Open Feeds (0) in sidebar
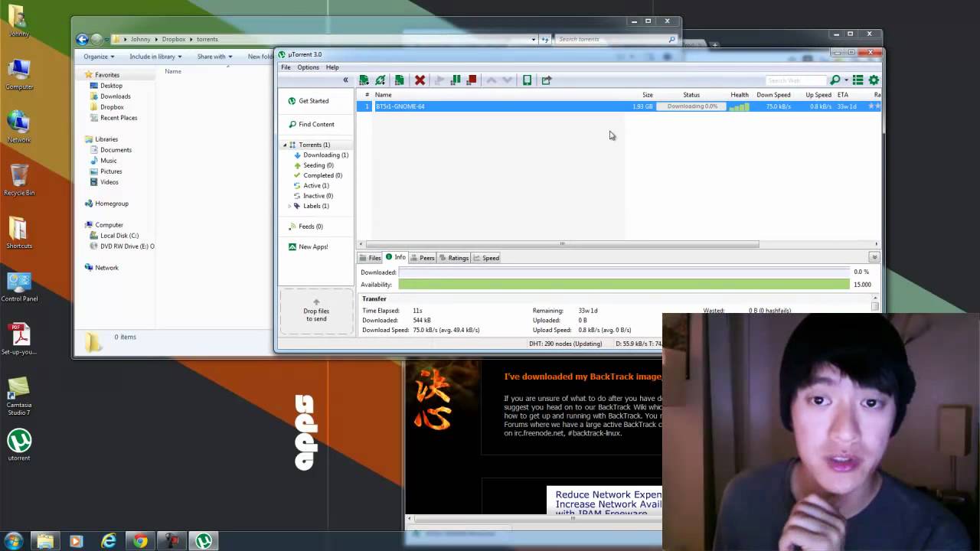Viewport: 980px width, 551px height. tap(305, 227)
